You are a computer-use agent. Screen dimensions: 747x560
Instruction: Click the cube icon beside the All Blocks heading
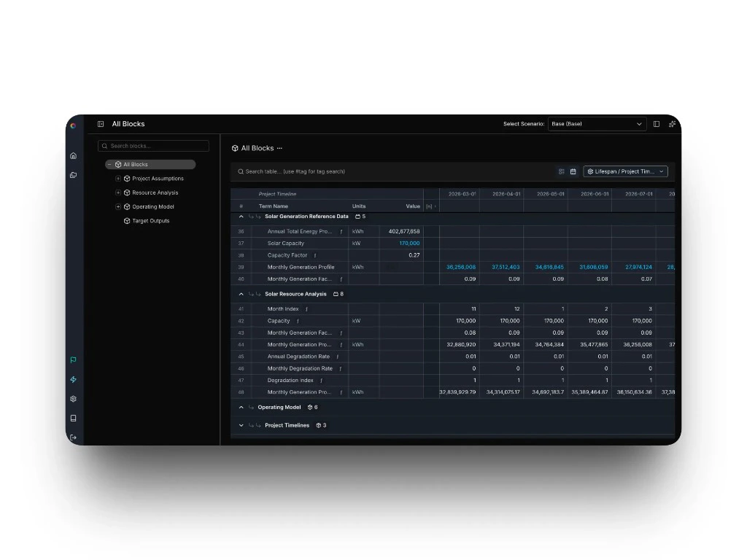pos(234,147)
